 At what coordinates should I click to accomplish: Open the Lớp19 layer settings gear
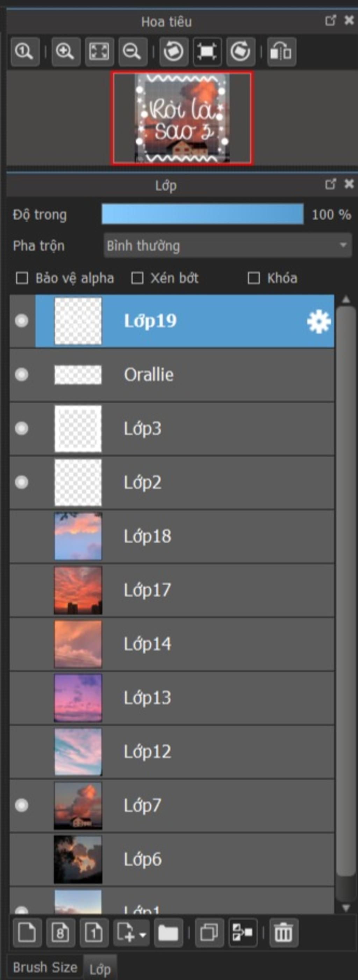tap(318, 322)
